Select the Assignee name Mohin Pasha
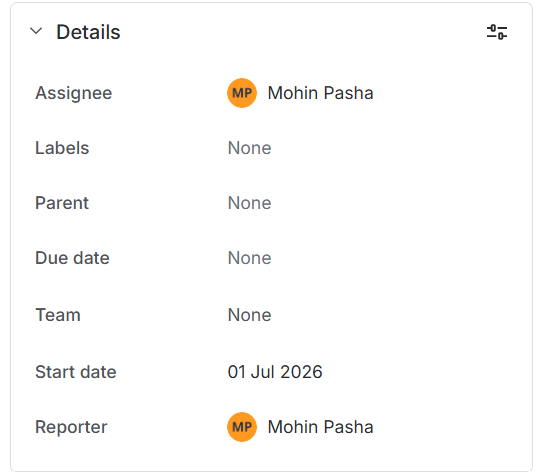 320,93
